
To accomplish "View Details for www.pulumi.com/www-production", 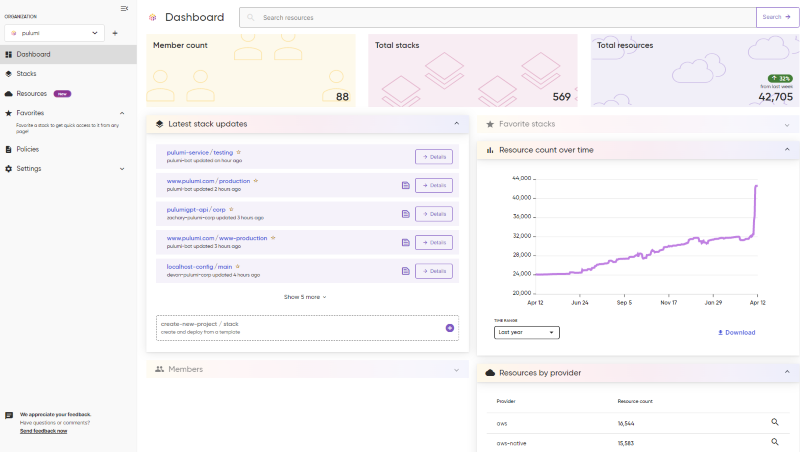I will 434,243.
